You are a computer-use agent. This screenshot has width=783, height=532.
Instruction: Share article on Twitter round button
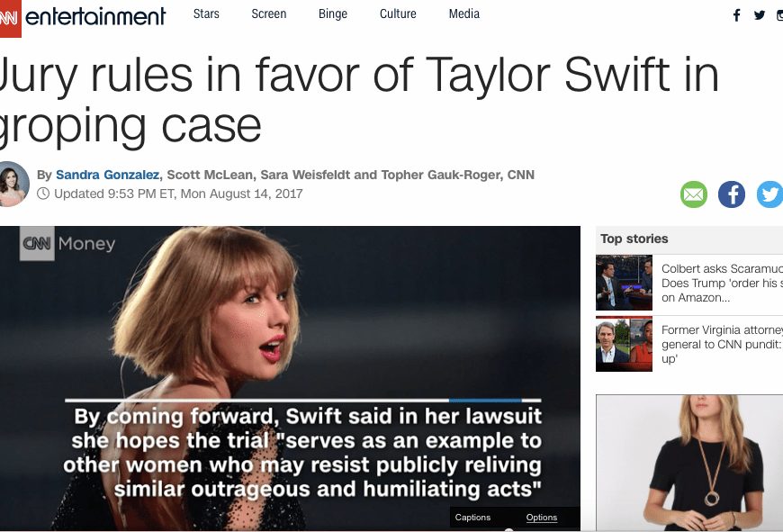(x=770, y=194)
